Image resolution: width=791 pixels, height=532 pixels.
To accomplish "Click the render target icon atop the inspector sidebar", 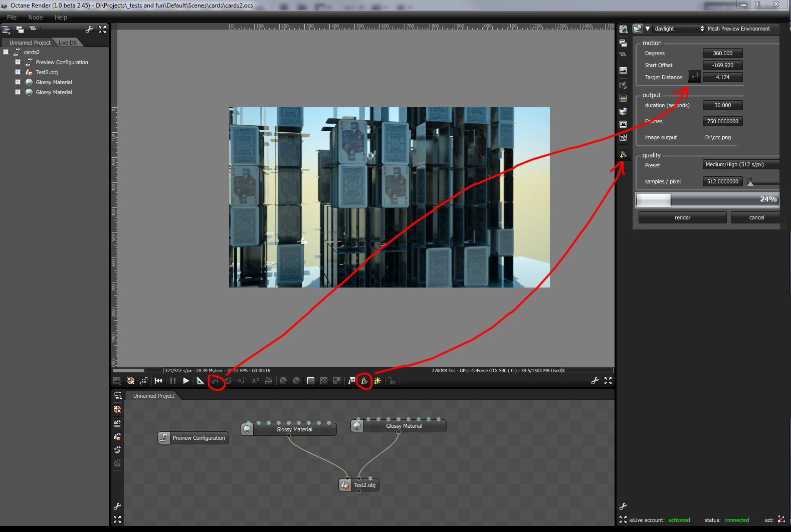I will click(623, 30).
